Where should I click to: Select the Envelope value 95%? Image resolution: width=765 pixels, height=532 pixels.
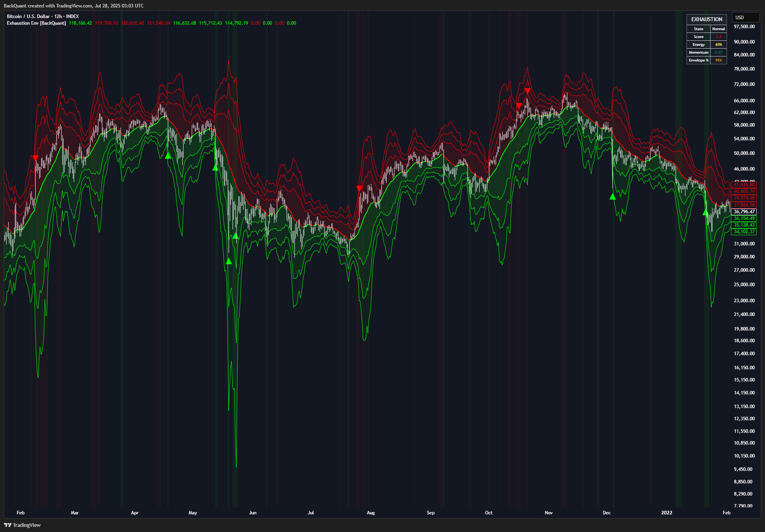718,60
